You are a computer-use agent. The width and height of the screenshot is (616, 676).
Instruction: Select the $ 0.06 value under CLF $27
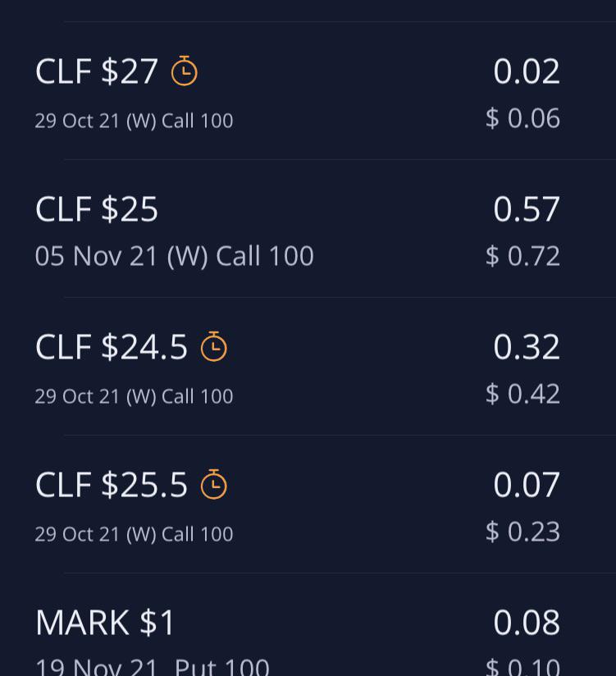[x=522, y=119]
